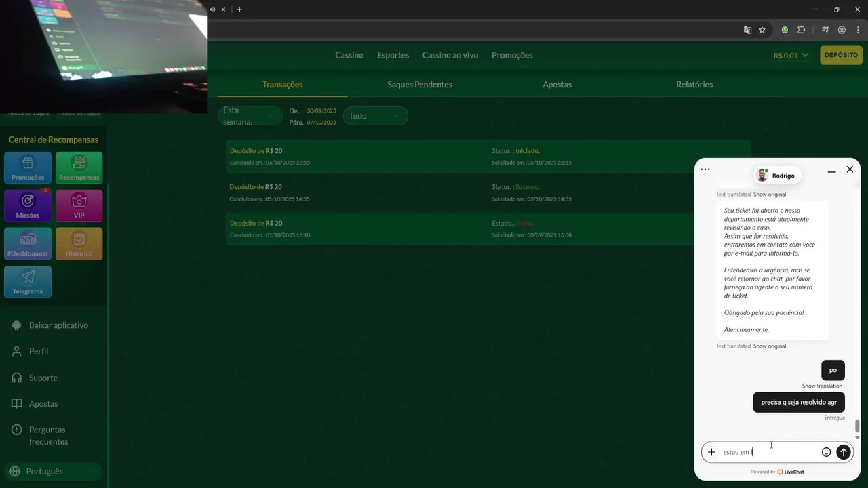The width and height of the screenshot is (868, 488).
Task: Bookmark this page with the star icon
Action: click(762, 30)
